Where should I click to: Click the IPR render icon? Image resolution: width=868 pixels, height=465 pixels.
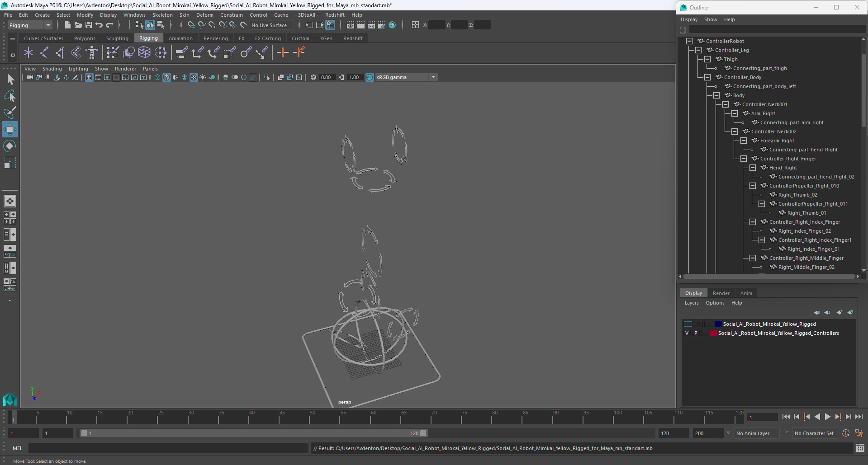point(371,25)
